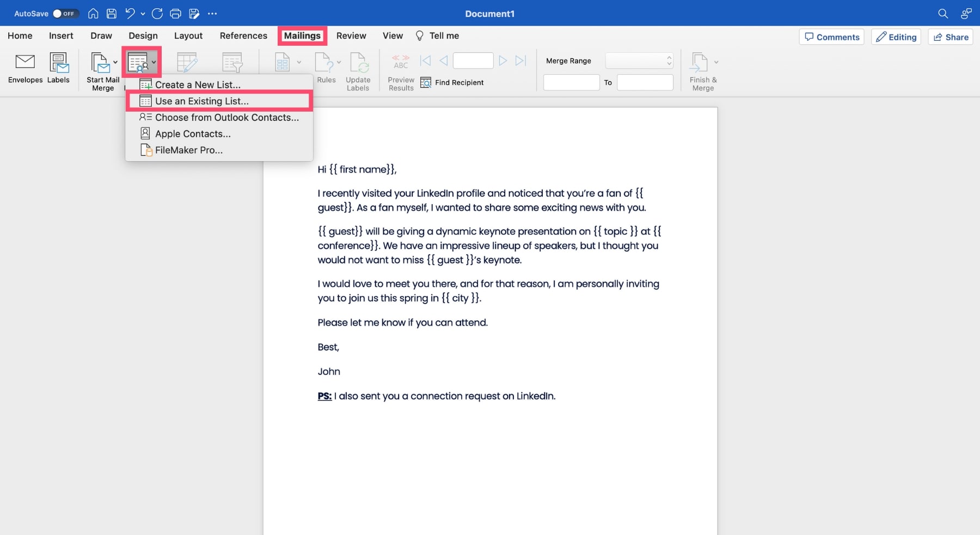
Task: Select Apple Contacts menu item
Action: [219, 133]
